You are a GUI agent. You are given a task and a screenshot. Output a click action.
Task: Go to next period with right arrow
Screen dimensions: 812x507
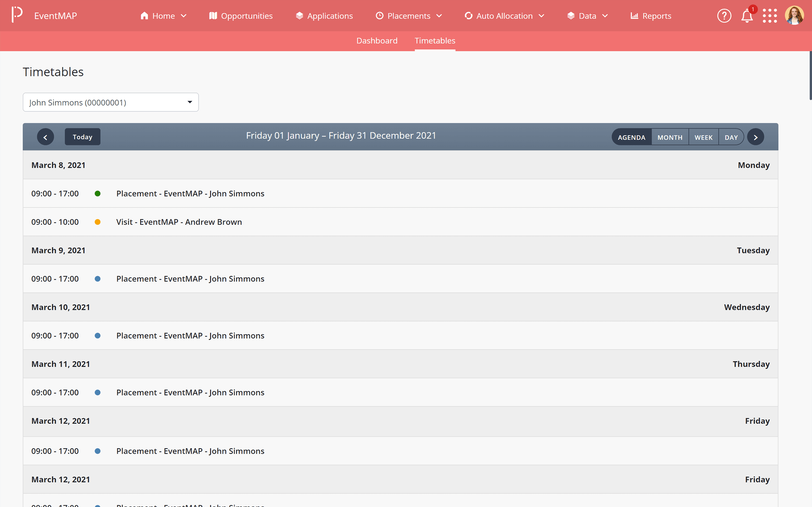(x=755, y=137)
